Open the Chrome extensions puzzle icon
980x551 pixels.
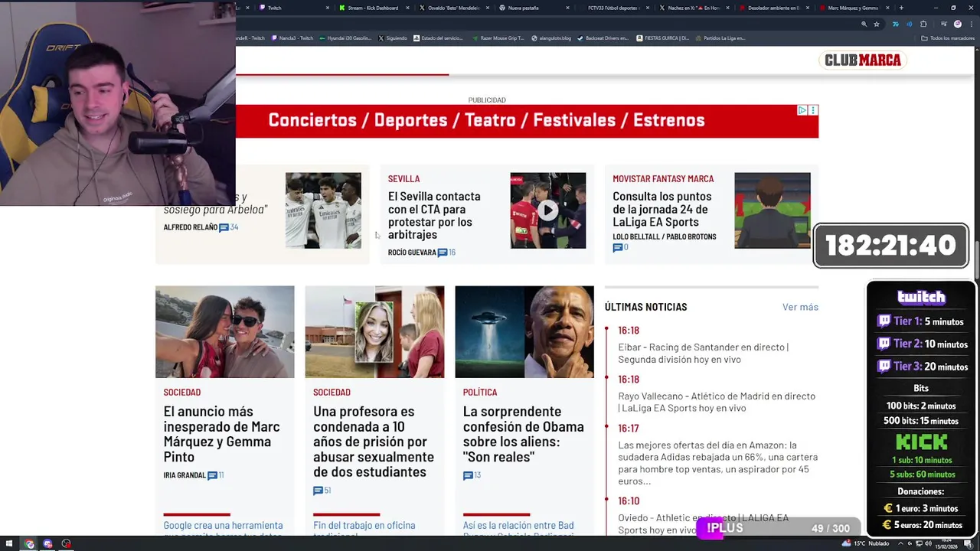pos(923,24)
